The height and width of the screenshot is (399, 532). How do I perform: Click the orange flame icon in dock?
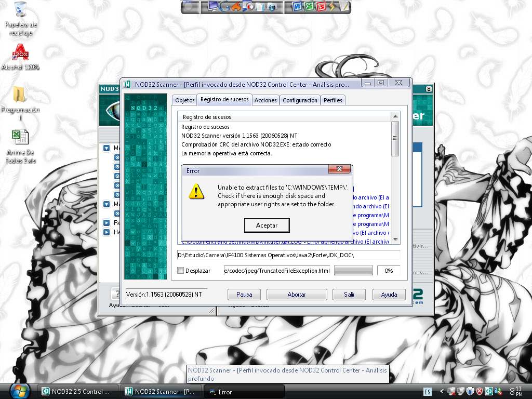tap(237, 6)
